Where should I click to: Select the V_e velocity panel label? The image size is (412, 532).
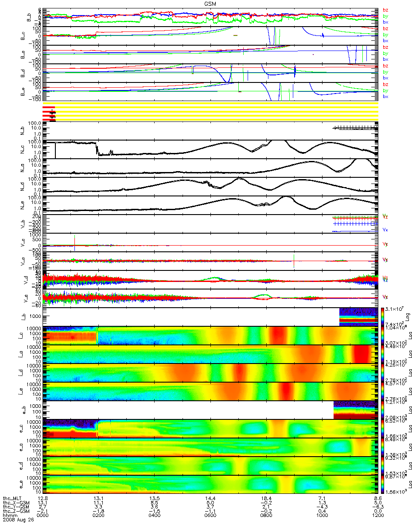point(26,299)
